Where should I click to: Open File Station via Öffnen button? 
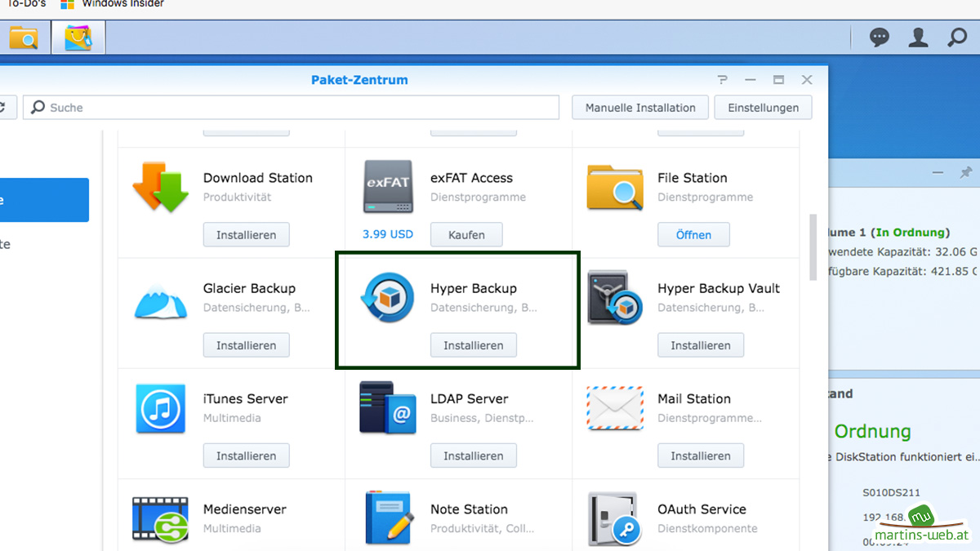(x=693, y=235)
